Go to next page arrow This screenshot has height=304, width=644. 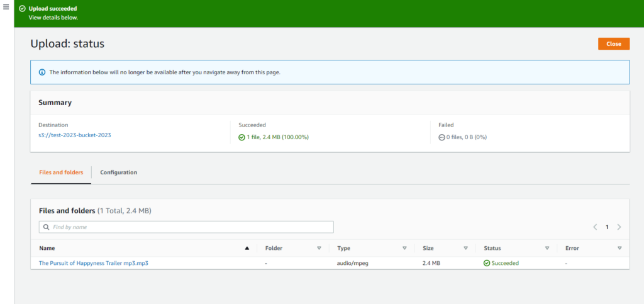[x=619, y=227]
